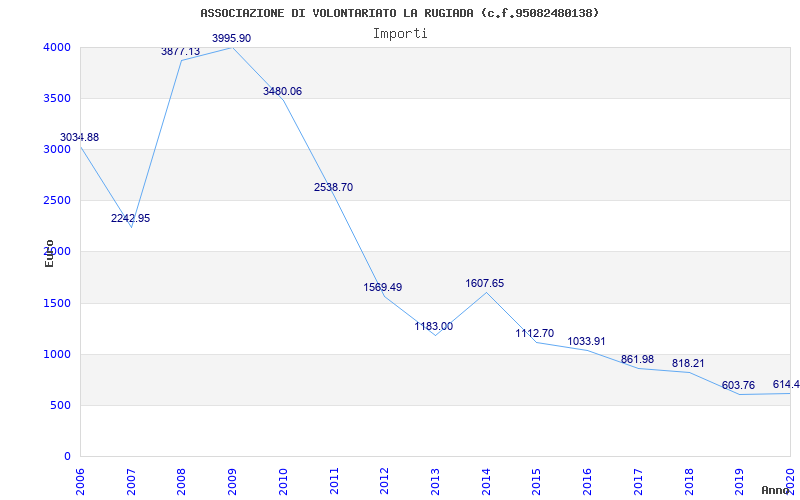The height and width of the screenshot is (500, 800).
Task: Click the 3877.13 data label
Action: coord(181,52)
